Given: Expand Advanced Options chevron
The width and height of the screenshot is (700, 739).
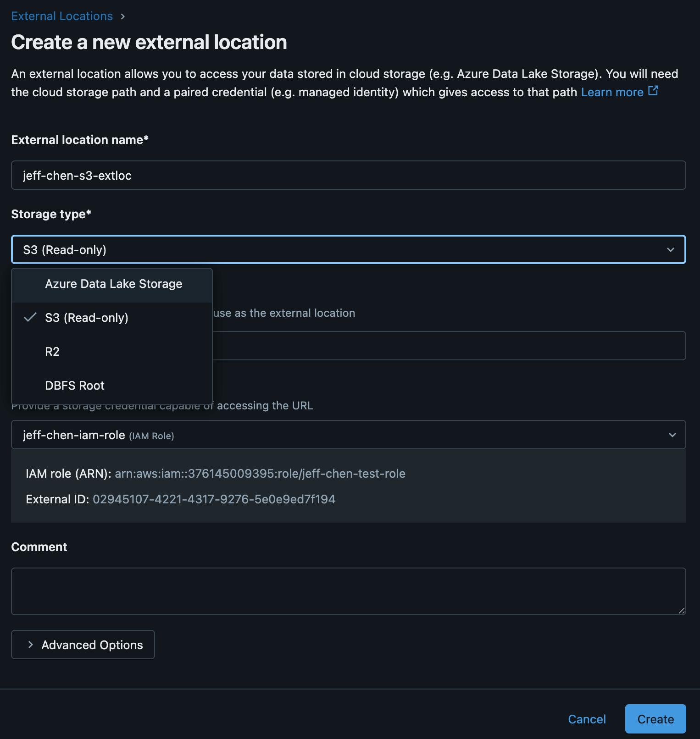Looking at the screenshot, I should click(31, 645).
